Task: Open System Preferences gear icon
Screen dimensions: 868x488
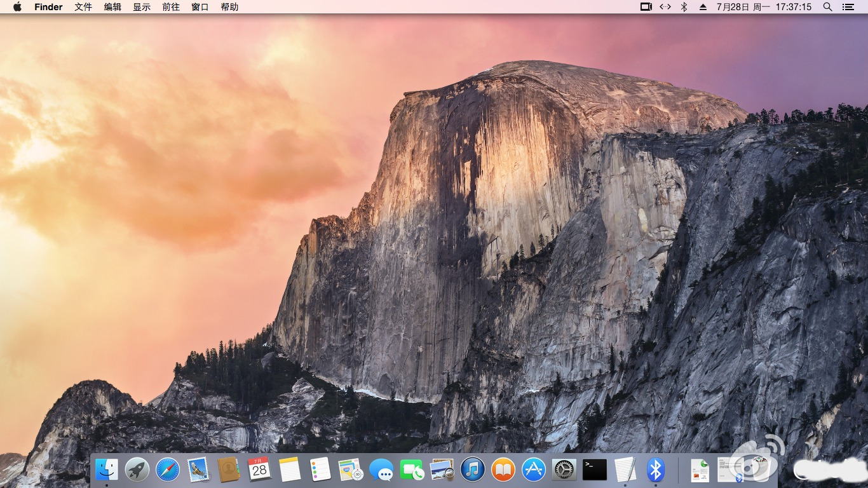Action: (x=564, y=470)
